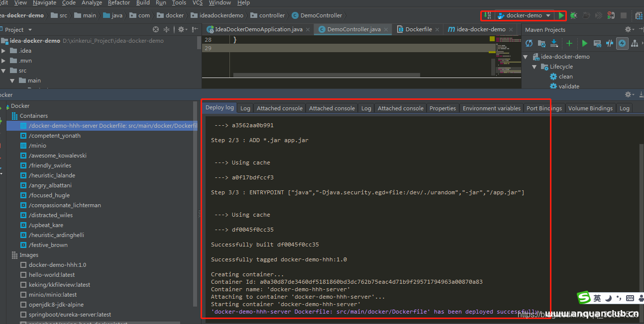Open the Project view dropdown
Image resolution: width=644 pixels, height=324 pixels.
coord(30,30)
